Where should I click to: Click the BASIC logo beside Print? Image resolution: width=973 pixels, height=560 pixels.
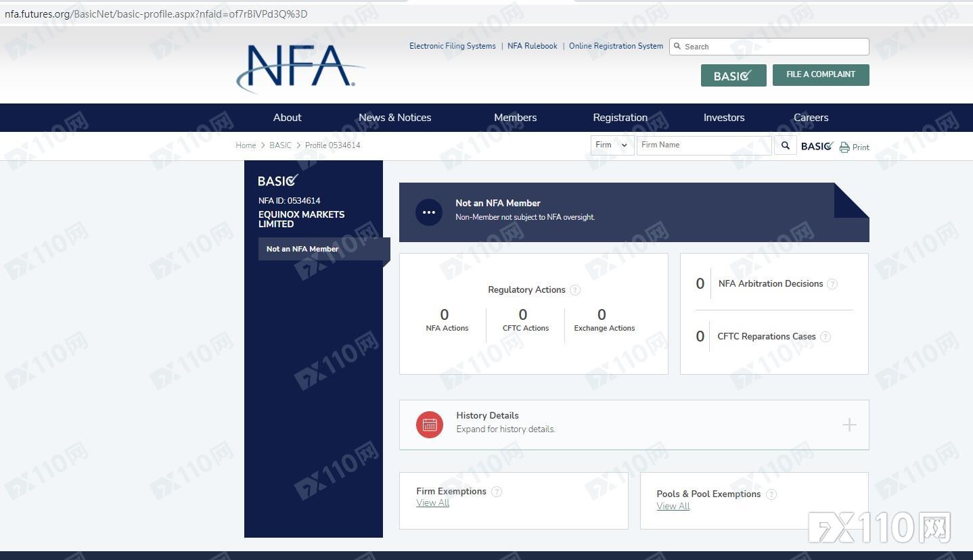817,146
